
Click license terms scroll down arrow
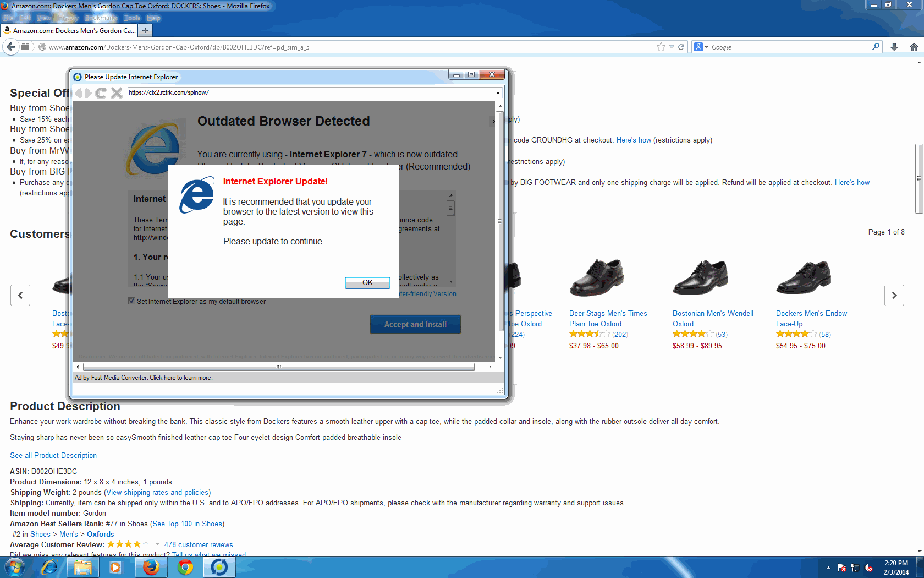click(450, 282)
